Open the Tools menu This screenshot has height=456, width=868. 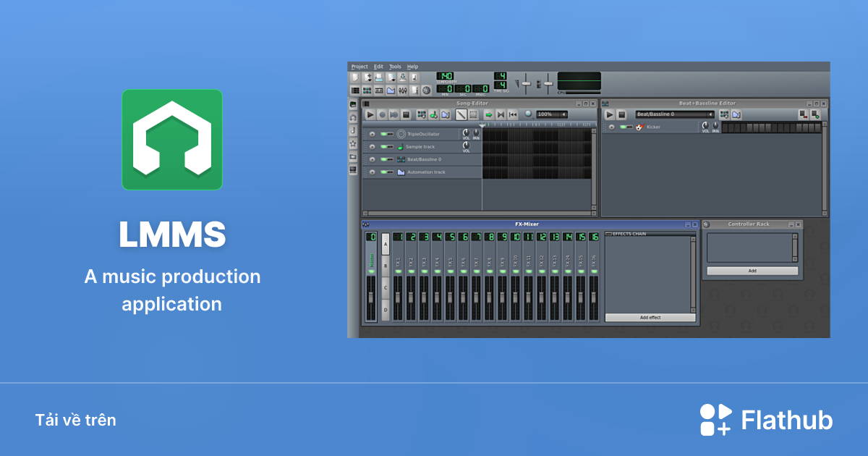(395, 66)
